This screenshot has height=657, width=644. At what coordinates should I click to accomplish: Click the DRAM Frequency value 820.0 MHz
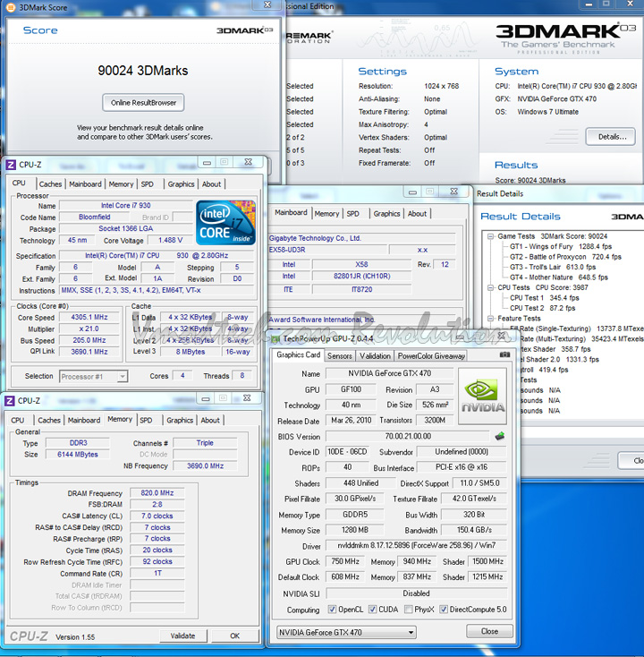[157, 493]
